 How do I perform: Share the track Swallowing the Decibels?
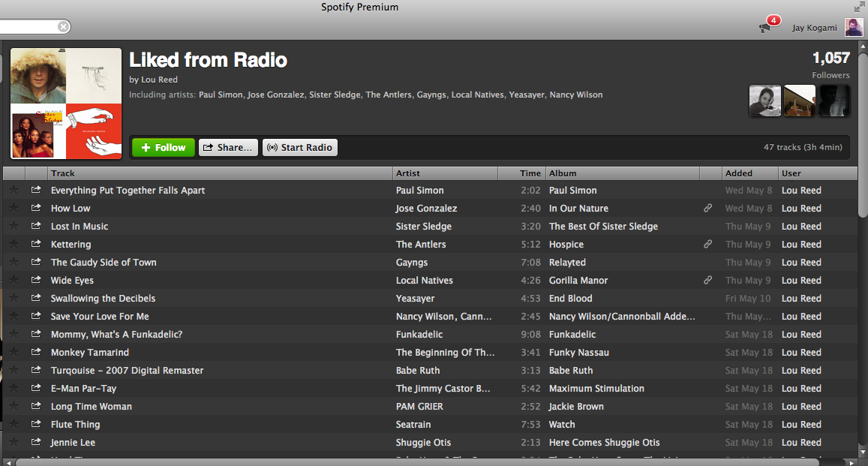[36, 298]
